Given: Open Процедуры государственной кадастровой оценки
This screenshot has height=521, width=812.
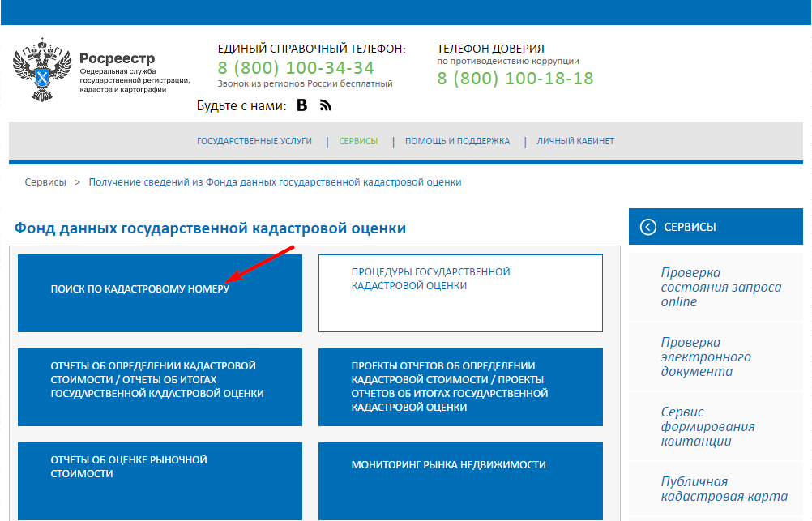Looking at the screenshot, I should pos(460,293).
